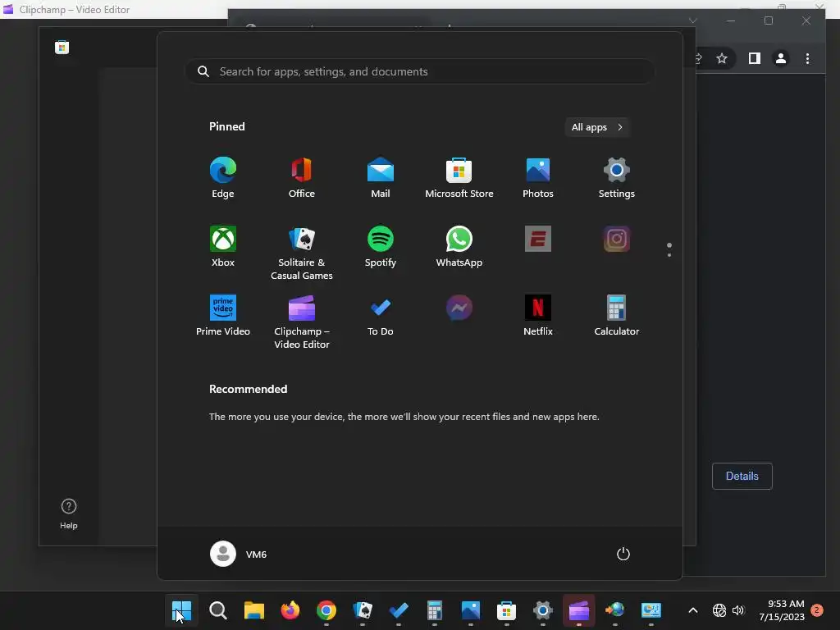This screenshot has height=630, width=840.
Task: Open Prime Video from pinned apps
Action: (223, 316)
